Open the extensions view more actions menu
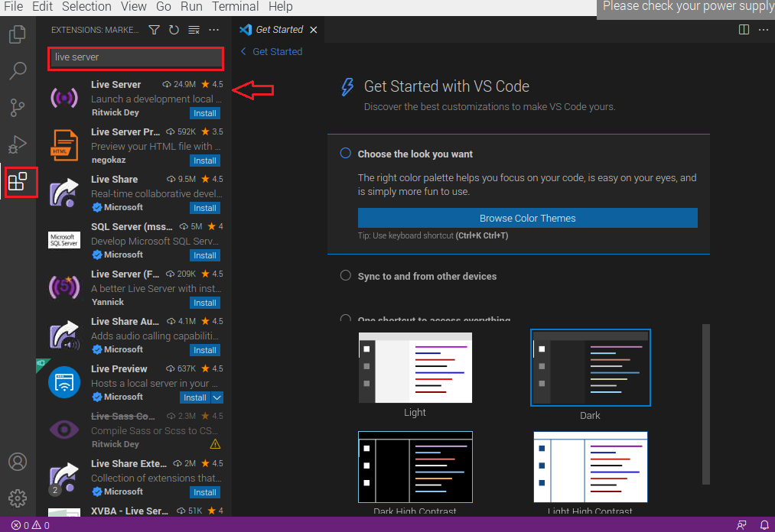This screenshot has width=775, height=532. tap(214, 30)
